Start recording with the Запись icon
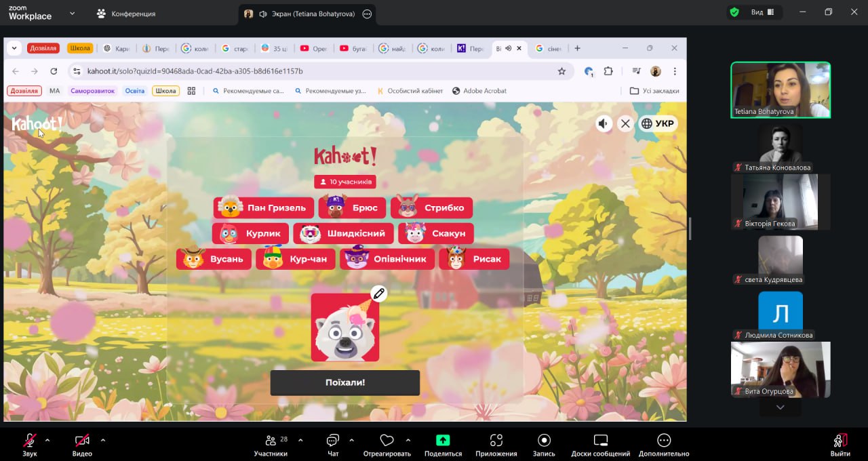 544,445
